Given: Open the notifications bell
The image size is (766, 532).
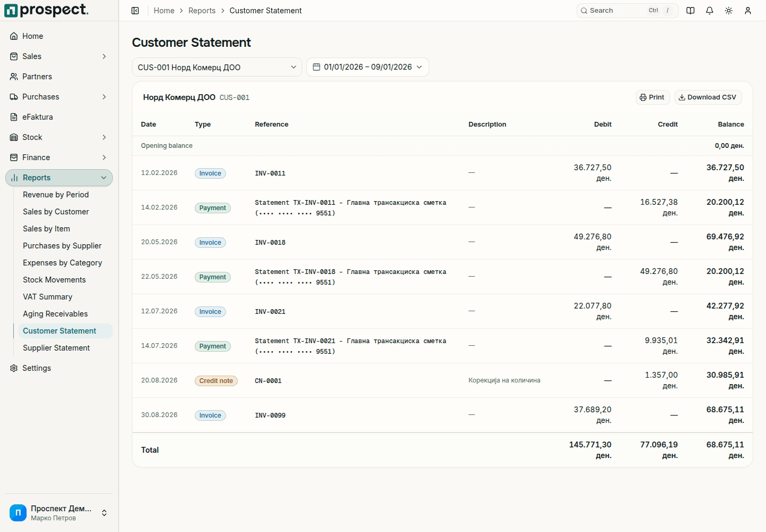Looking at the screenshot, I should [x=710, y=11].
